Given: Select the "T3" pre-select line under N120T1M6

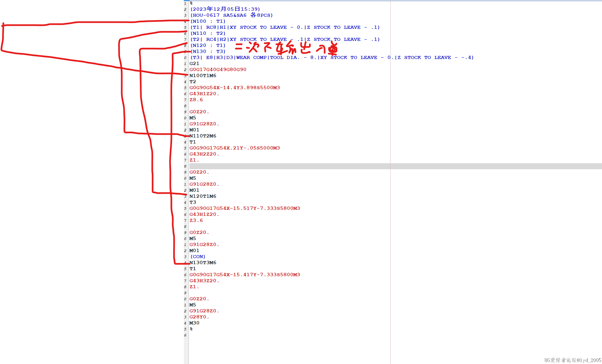Looking at the screenshot, I should [193, 202].
